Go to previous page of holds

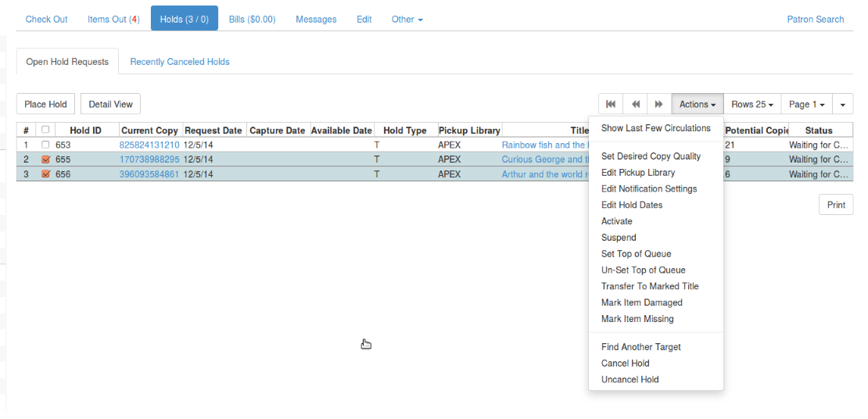pos(636,104)
